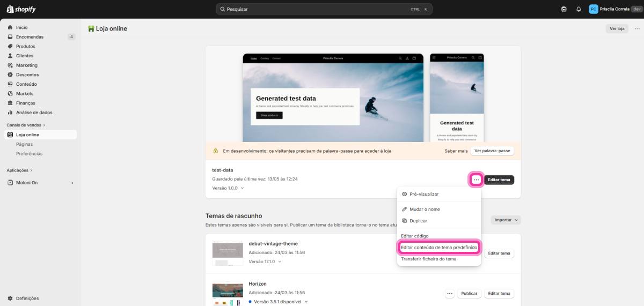Click the Generated test data heading in desktop preview
Viewport: 644px width, 306px height.
pyautogui.click(x=286, y=99)
